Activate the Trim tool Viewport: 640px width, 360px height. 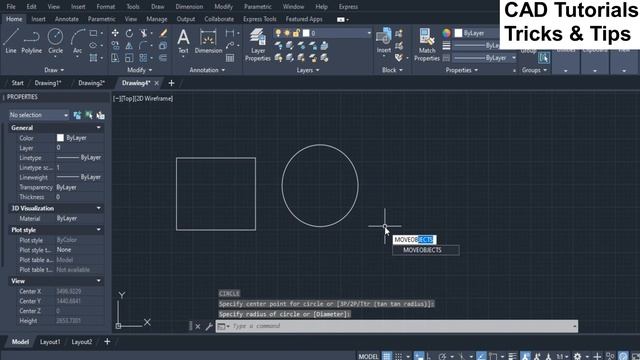(143, 33)
